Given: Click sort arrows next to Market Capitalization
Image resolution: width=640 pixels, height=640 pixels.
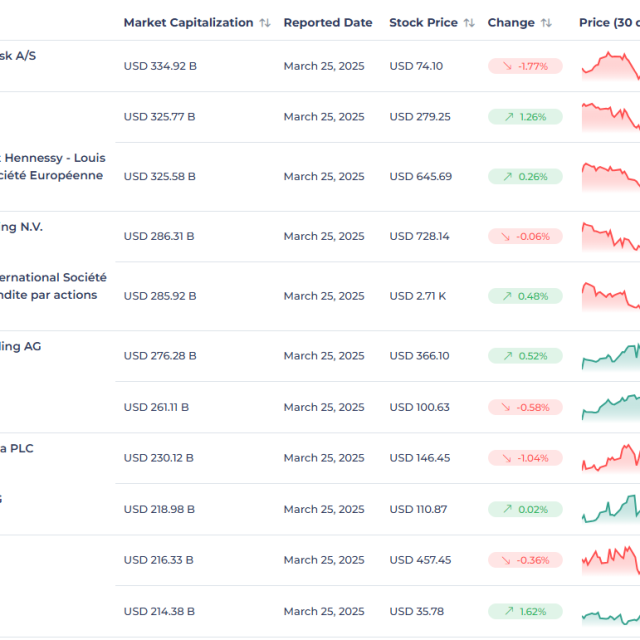Looking at the screenshot, I should pyautogui.click(x=264, y=23).
